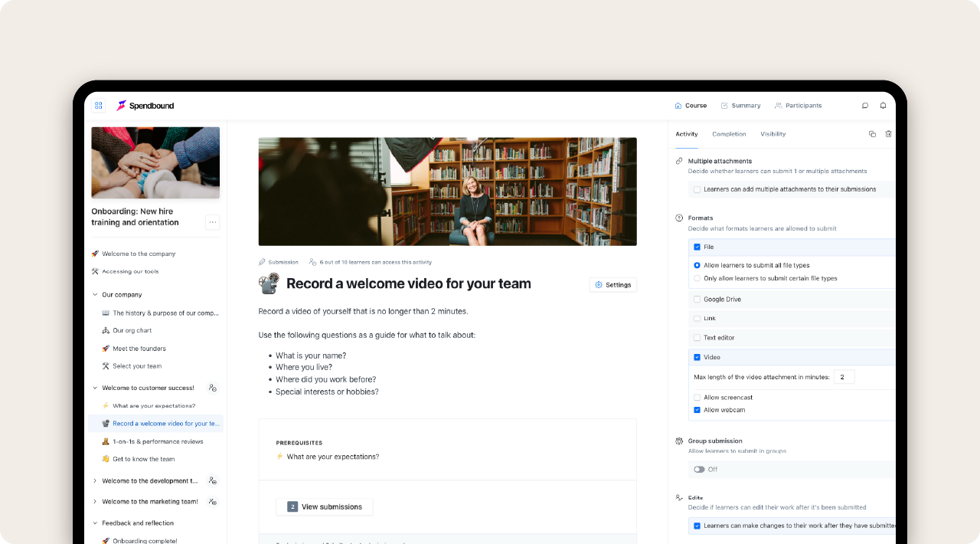Delete the activity via the trash icon
Viewport: 980px width, 544px height.
[x=889, y=133]
